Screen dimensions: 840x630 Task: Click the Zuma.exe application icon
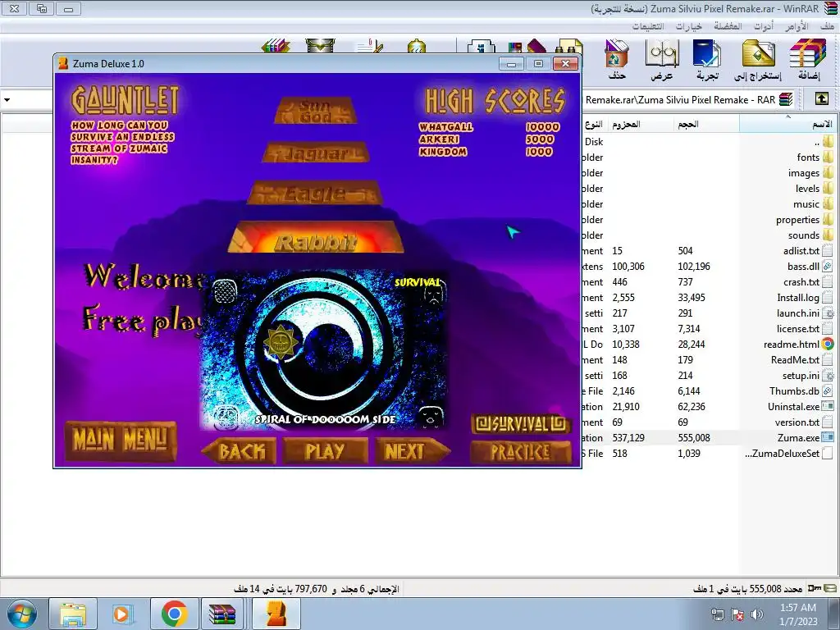pyautogui.click(x=828, y=437)
